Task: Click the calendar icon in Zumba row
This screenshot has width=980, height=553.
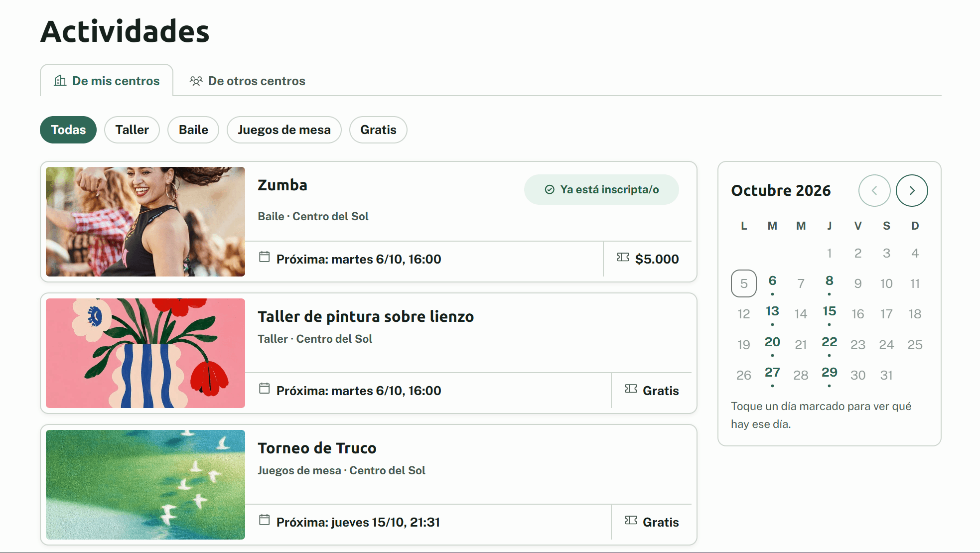Action: pyautogui.click(x=265, y=257)
